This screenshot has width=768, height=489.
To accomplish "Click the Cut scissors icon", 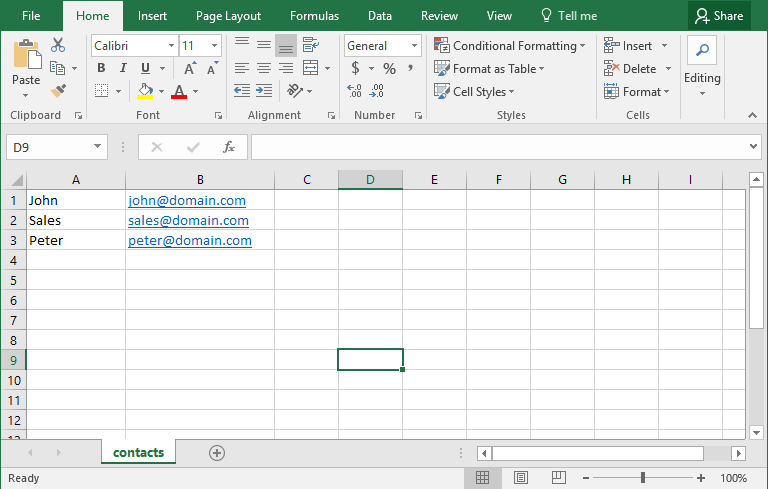I will click(58, 45).
